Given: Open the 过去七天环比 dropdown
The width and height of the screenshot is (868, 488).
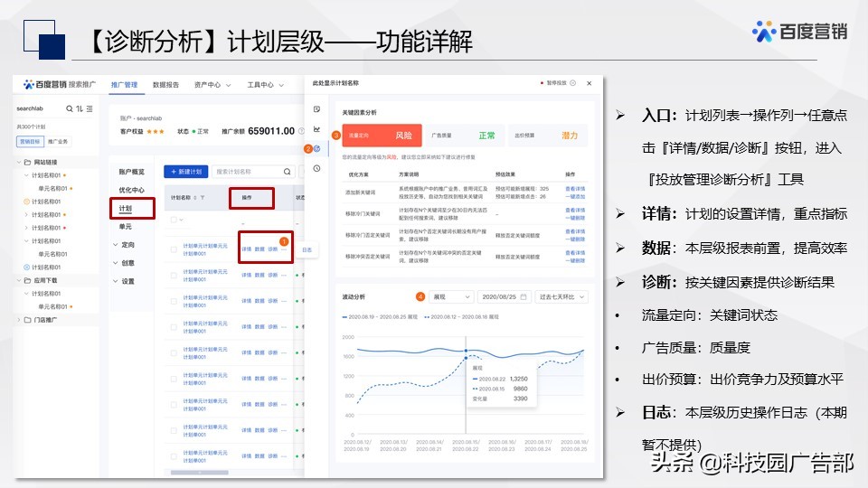Looking at the screenshot, I should (561, 296).
